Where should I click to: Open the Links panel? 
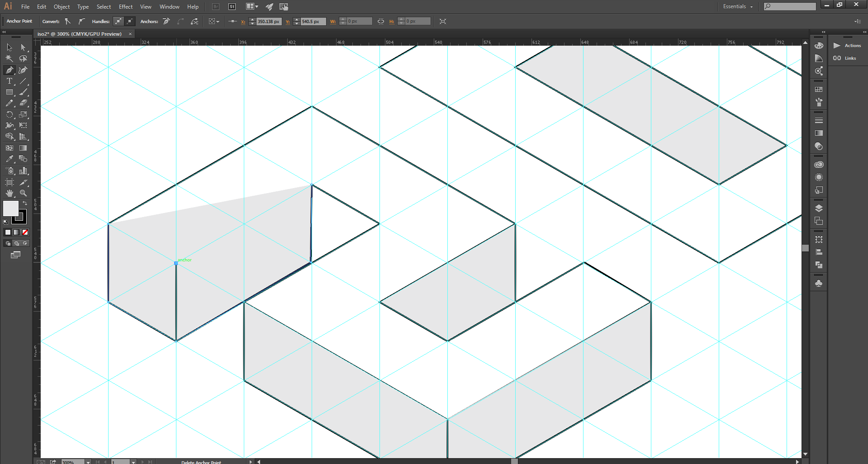coord(845,58)
